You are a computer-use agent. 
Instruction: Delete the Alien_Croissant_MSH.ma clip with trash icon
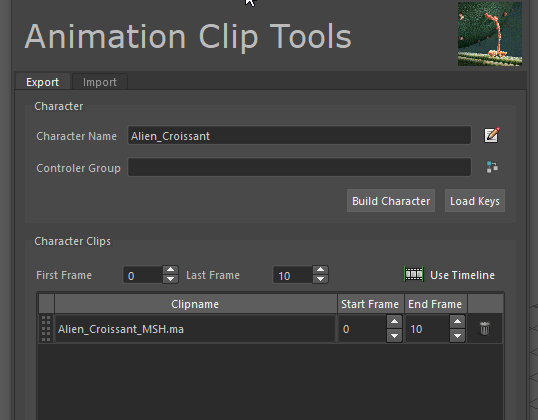[484, 328]
